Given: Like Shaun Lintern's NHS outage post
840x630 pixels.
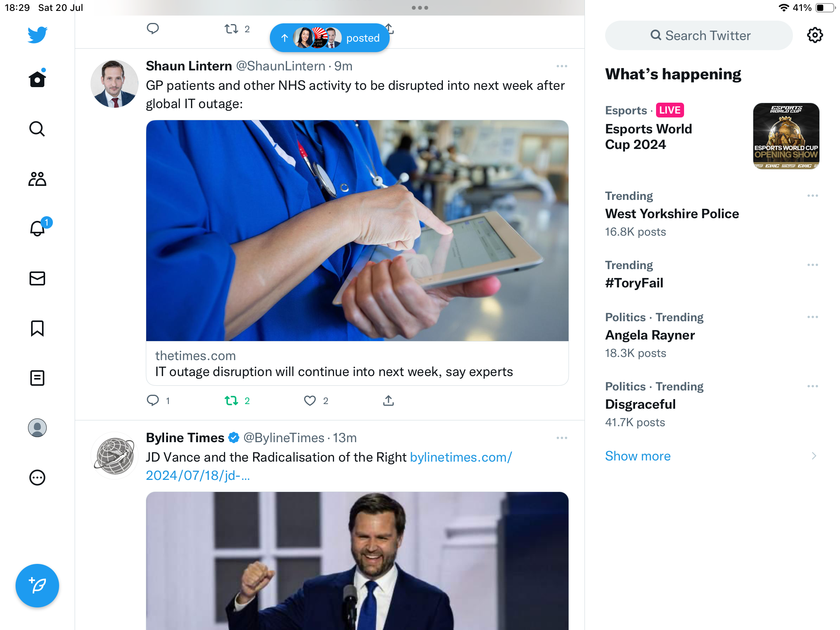Looking at the screenshot, I should [x=310, y=401].
